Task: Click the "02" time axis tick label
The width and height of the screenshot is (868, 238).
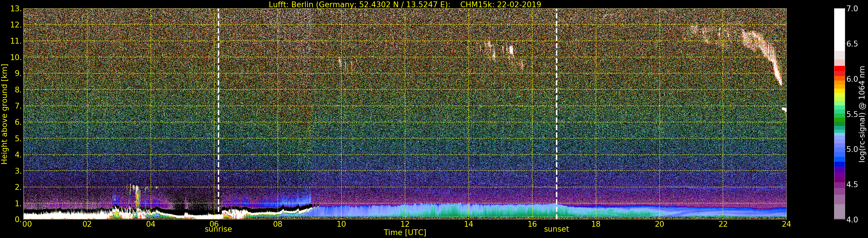Action: (87, 224)
